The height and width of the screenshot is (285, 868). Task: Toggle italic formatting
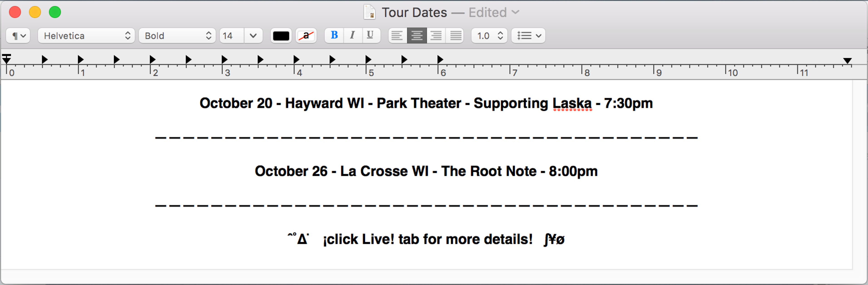[x=352, y=35]
